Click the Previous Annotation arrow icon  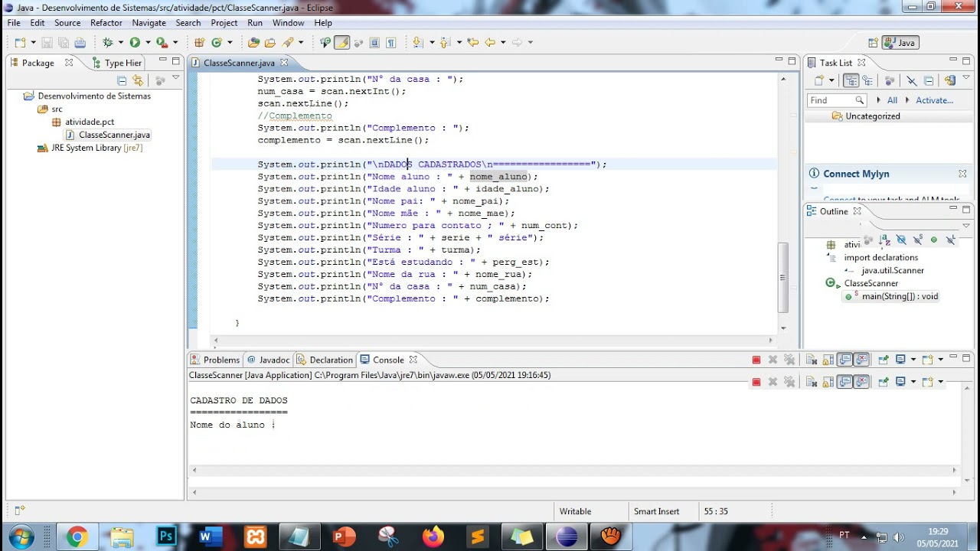coord(445,43)
